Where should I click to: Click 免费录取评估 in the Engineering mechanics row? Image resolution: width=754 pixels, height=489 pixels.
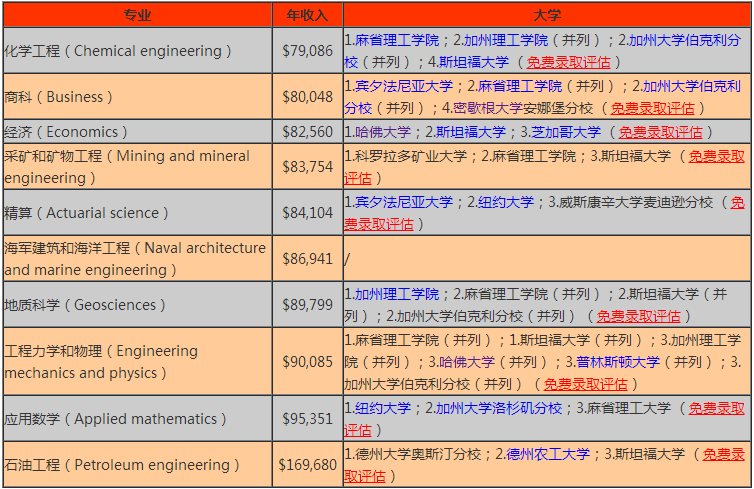586,384
